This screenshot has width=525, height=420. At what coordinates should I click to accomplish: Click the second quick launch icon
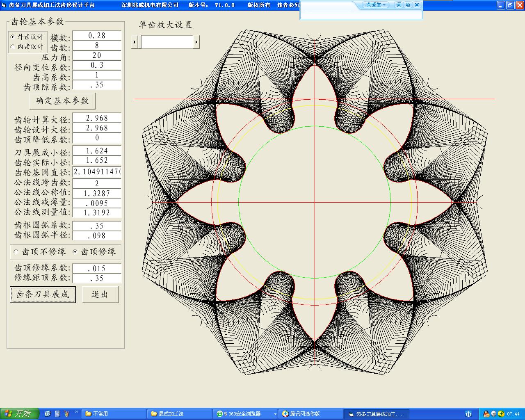pos(57,414)
